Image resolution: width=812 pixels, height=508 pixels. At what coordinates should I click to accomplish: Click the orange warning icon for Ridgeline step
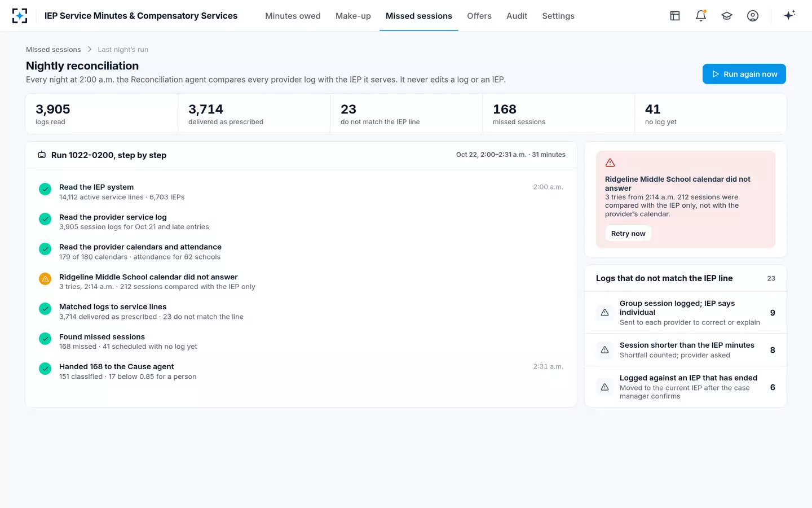tap(45, 279)
